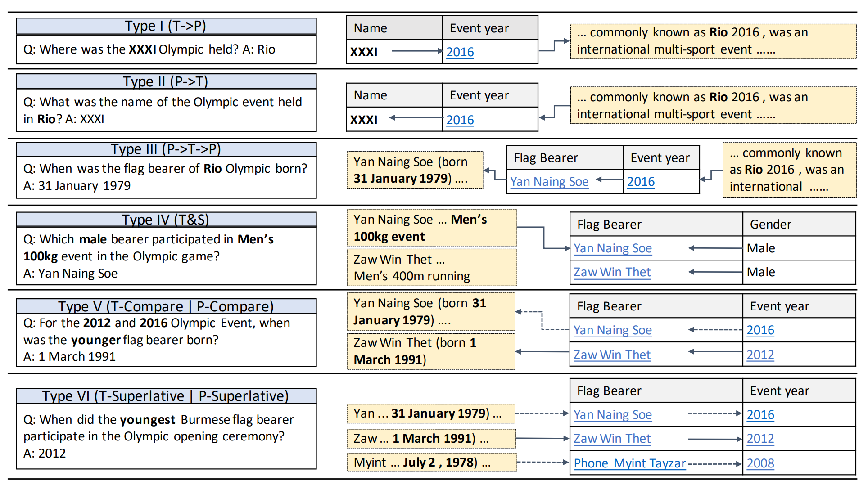Open Yan Naing Soe link in the Gender table

coord(612,248)
